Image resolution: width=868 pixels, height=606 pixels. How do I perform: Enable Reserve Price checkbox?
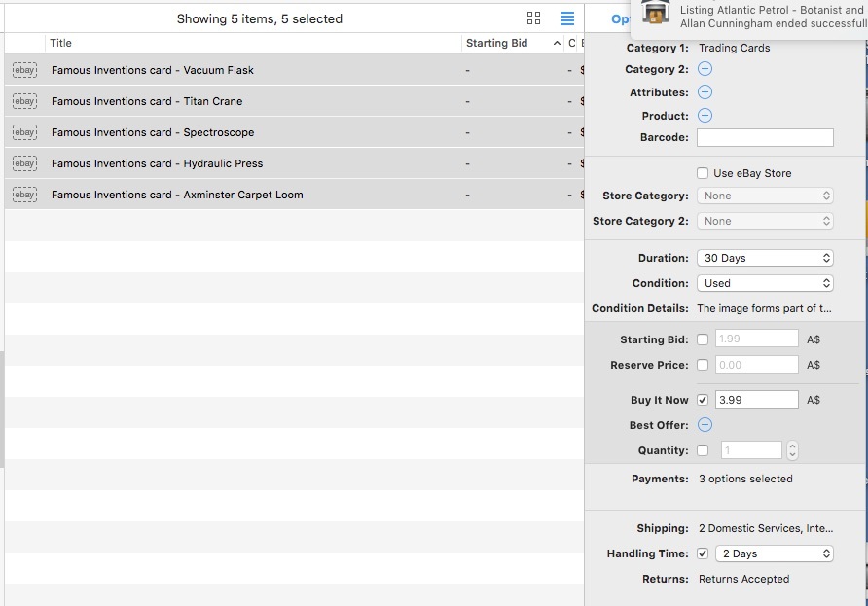703,365
